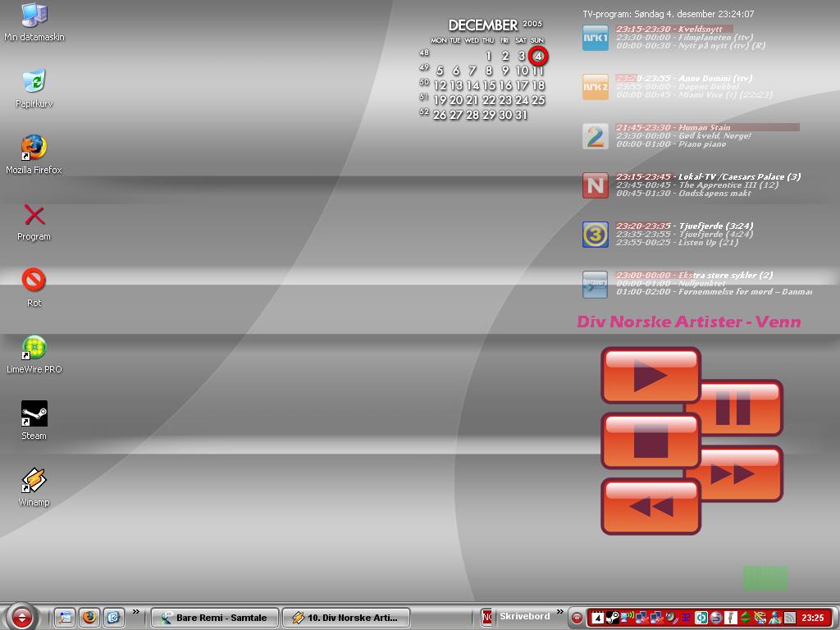Switch to Bare Remi - Samtale taskbar window
Screen dimensions: 840x630
click(x=216, y=617)
